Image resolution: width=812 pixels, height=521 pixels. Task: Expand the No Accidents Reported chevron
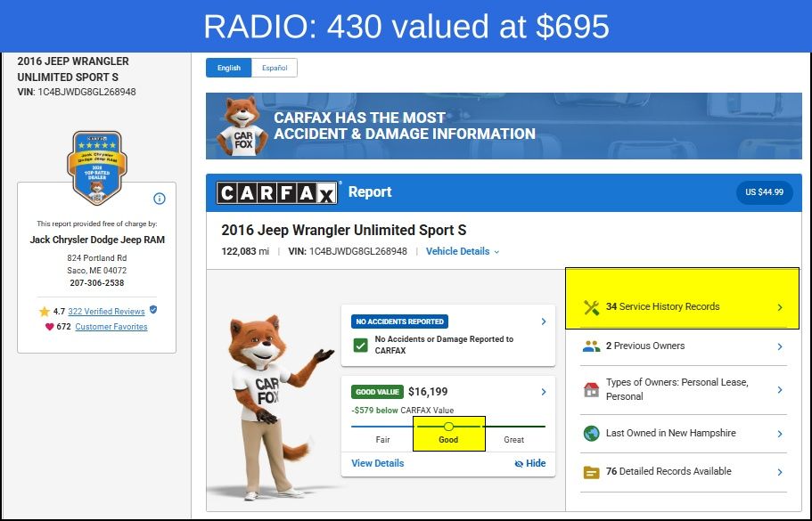click(543, 322)
